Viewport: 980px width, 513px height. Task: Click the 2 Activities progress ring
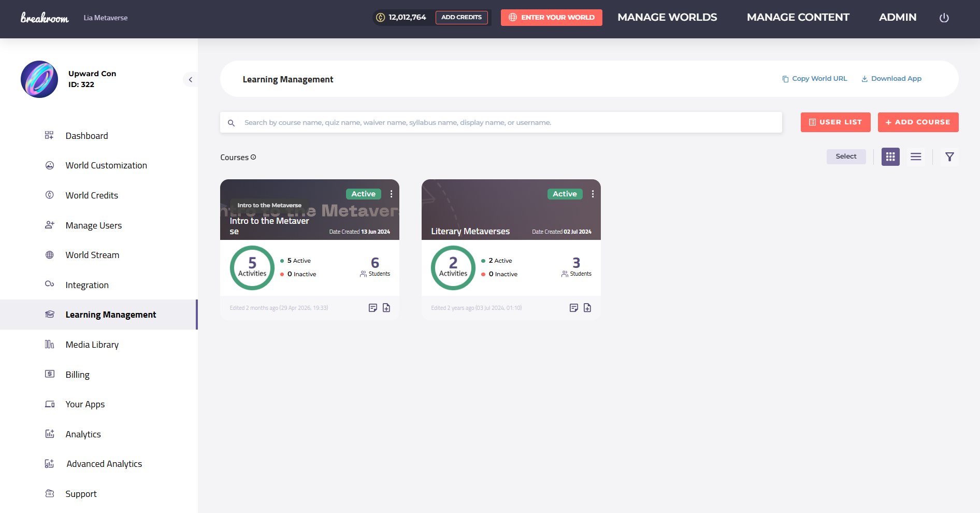point(453,267)
